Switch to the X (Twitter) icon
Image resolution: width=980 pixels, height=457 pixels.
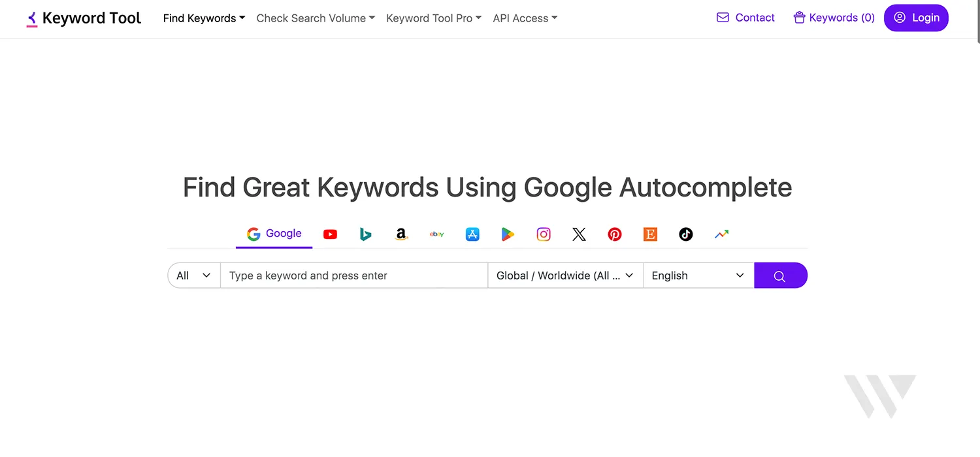(579, 234)
